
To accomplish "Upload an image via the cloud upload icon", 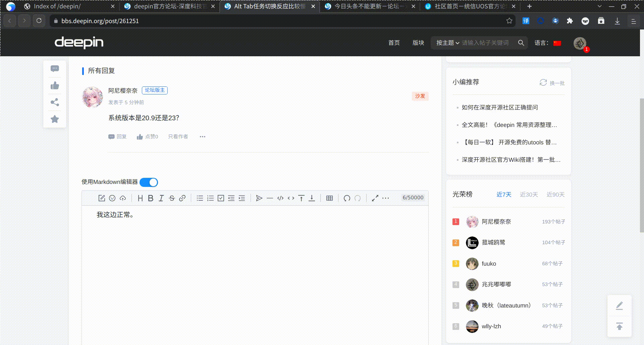I will (122, 198).
